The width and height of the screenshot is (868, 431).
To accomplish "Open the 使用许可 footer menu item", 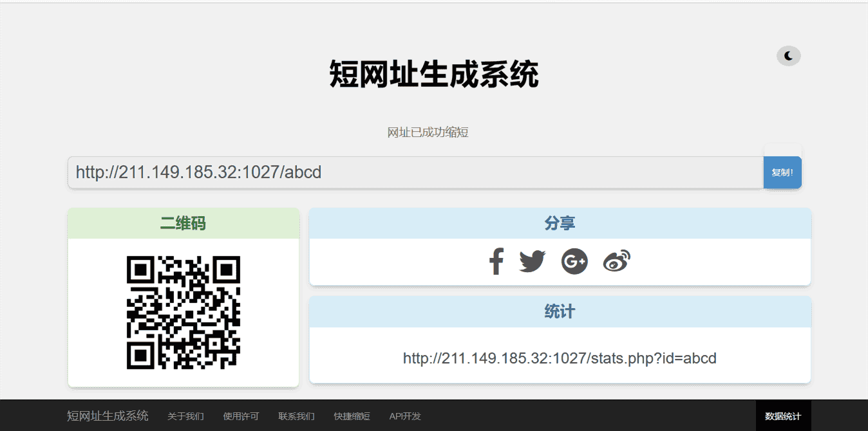I will tap(241, 416).
